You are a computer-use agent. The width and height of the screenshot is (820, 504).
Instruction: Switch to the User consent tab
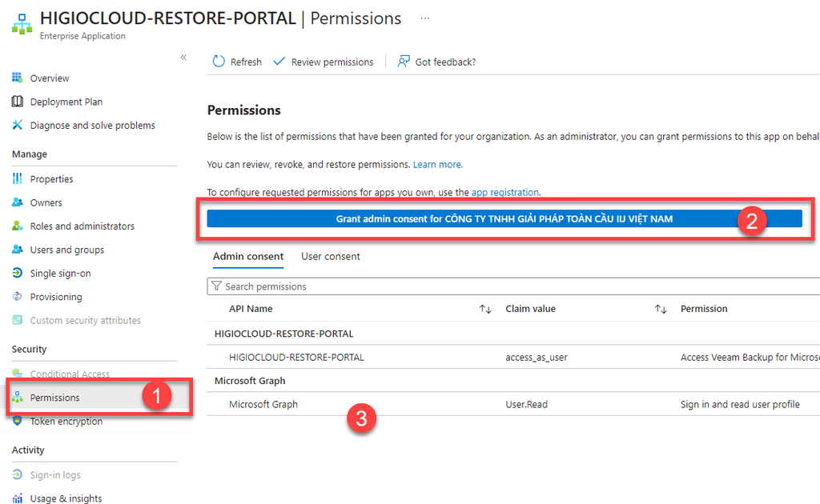click(331, 257)
